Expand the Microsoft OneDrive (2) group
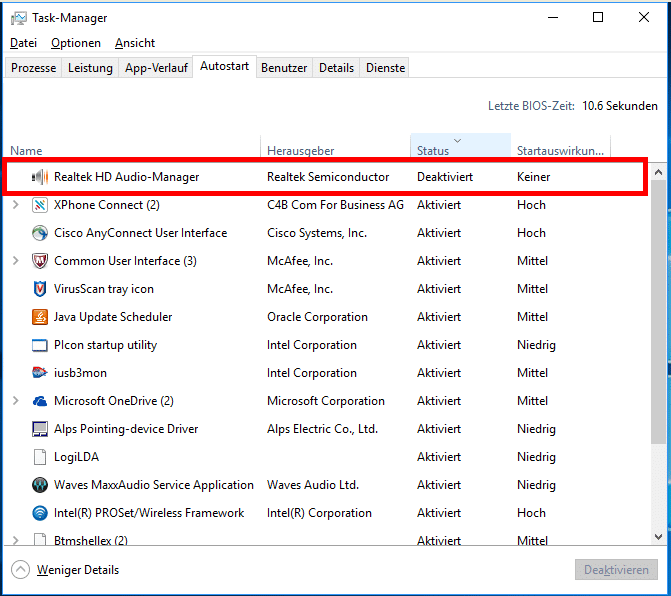The width and height of the screenshot is (671, 596). point(16,401)
